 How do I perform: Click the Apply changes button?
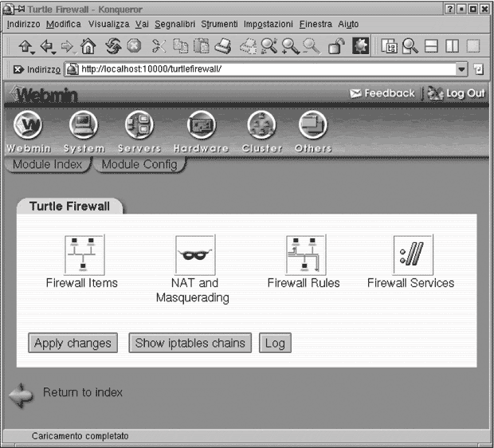point(73,343)
